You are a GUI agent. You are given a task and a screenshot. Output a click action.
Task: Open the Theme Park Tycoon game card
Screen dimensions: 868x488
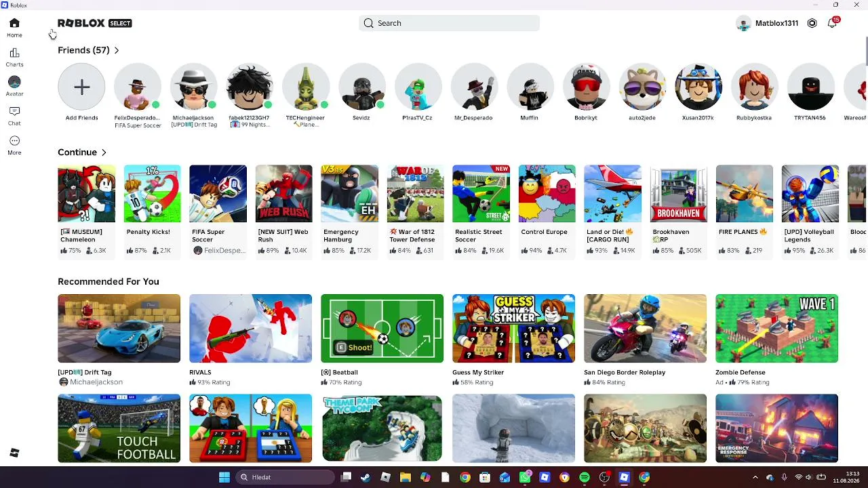[382, 428]
